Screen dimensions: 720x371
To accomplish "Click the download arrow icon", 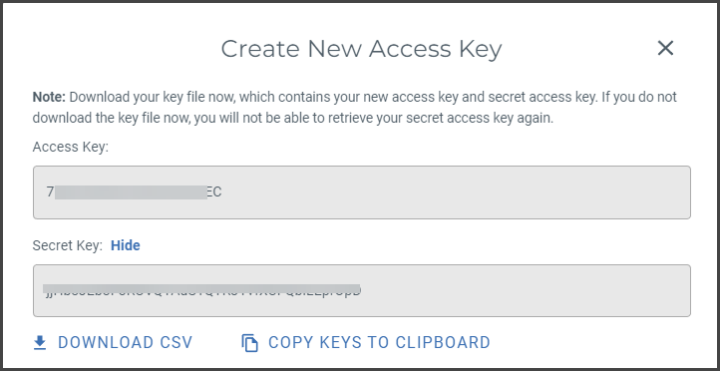I will pos(40,343).
